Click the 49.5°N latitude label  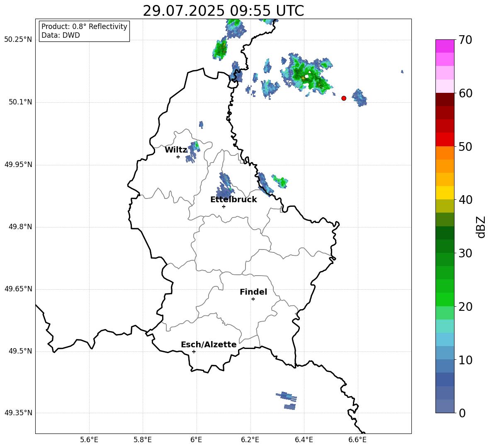20,351
